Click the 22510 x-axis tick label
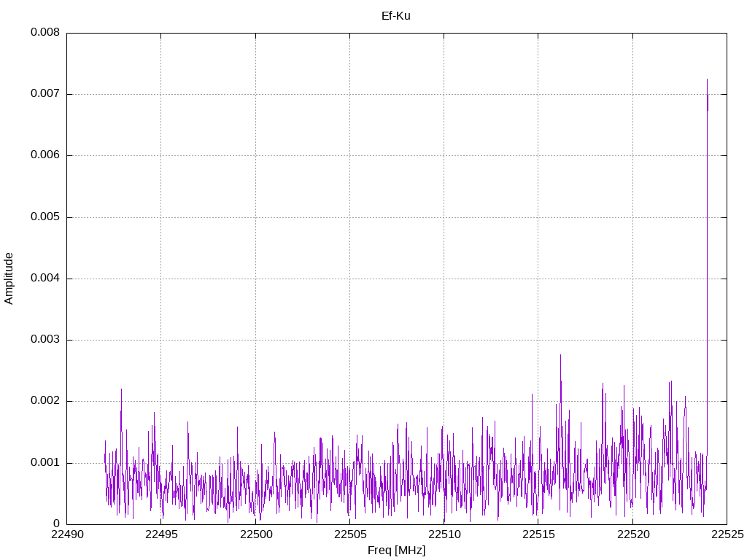The image size is (747, 560). 444,534
